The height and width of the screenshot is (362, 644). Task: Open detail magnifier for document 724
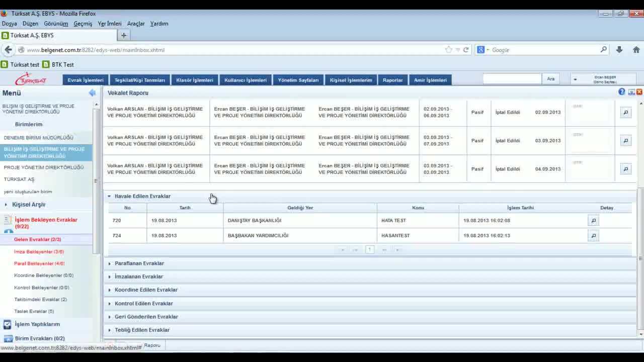[593, 235]
